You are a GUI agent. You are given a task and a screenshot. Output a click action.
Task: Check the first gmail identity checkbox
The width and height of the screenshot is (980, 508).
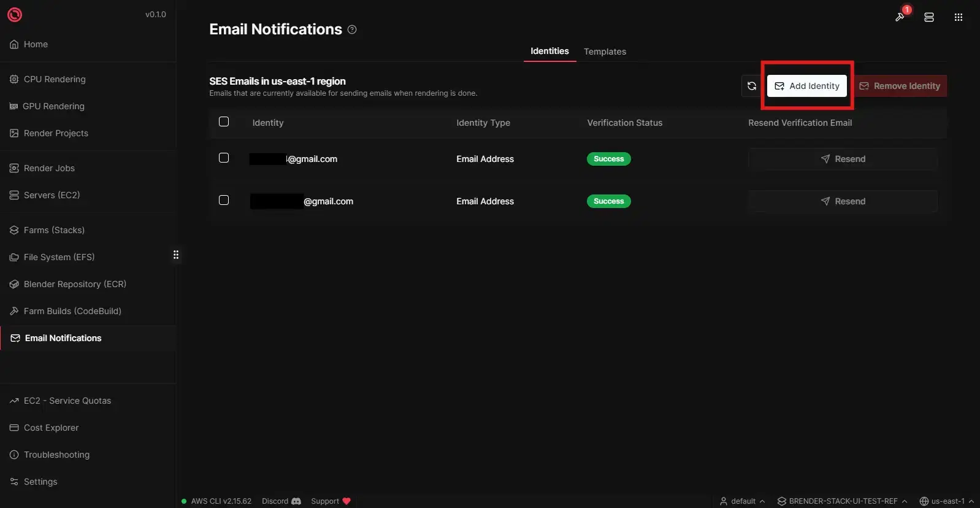click(224, 158)
